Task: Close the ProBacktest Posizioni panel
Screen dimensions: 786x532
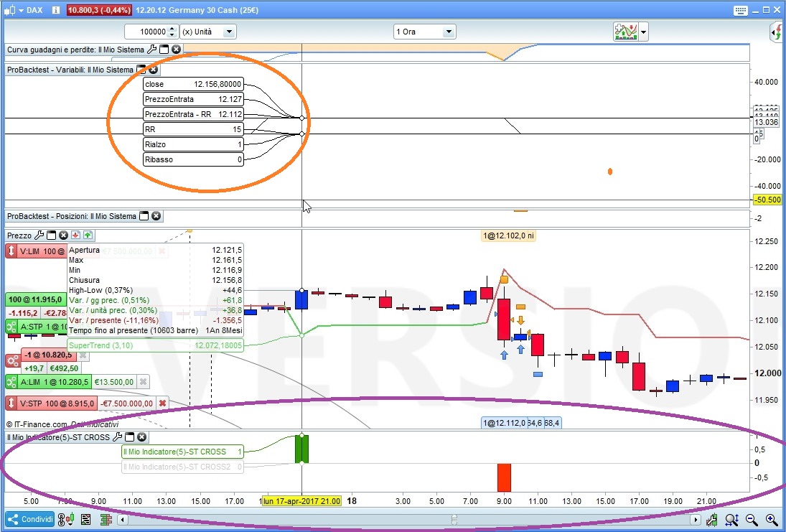Action: point(156,216)
